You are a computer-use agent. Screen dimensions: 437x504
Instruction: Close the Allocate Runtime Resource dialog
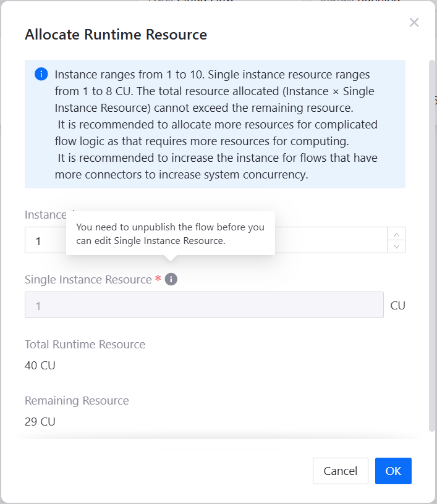414,23
